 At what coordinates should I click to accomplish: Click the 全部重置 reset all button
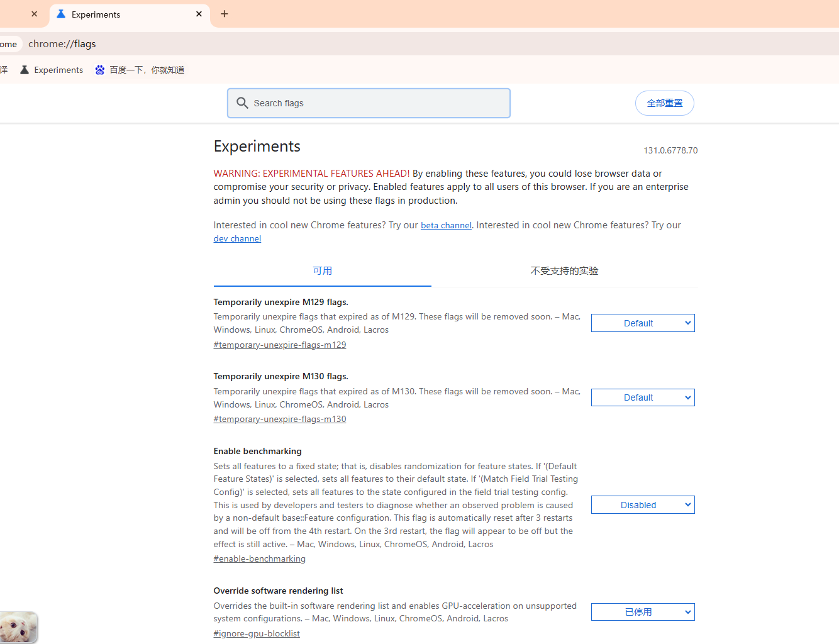(665, 103)
